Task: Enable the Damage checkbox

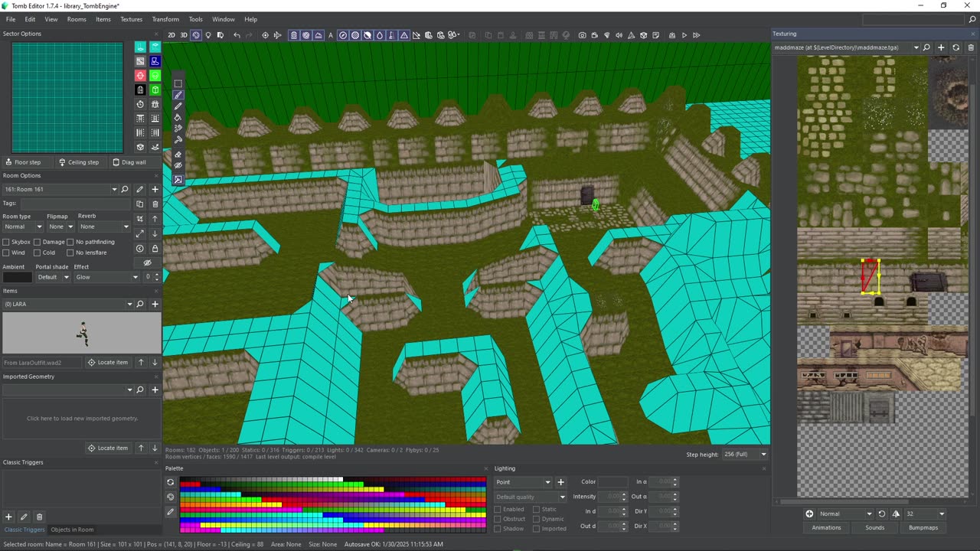Action: [x=37, y=242]
